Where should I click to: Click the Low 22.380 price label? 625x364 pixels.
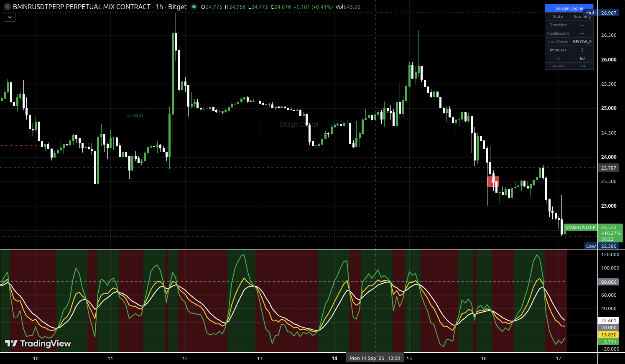tap(602, 246)
